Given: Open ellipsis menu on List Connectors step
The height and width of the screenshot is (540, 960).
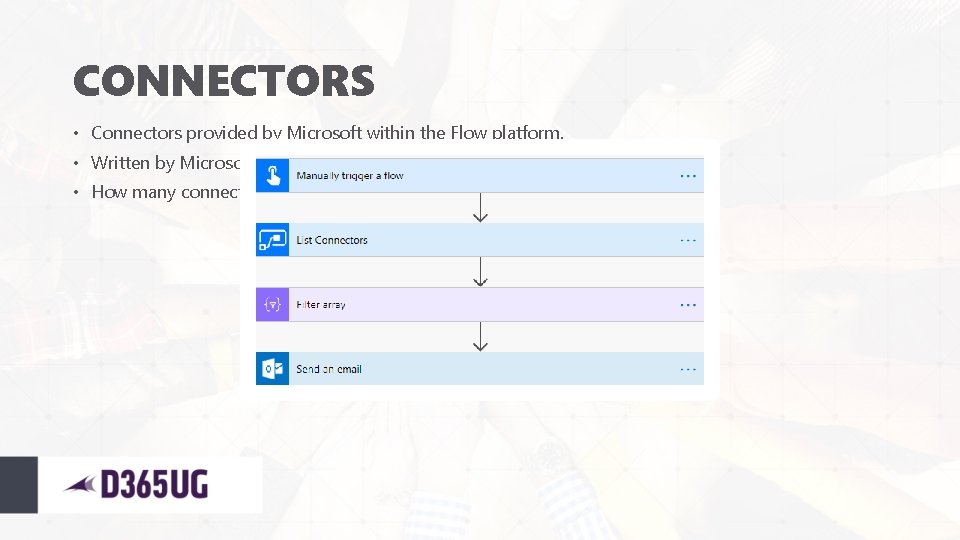Looking at the screenshot, I should (x=688, y=240).
